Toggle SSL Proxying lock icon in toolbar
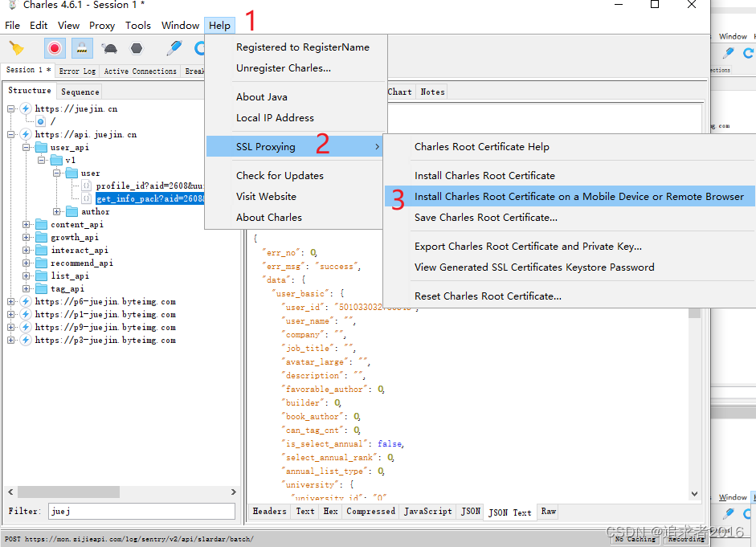 (x=82, y=48)
